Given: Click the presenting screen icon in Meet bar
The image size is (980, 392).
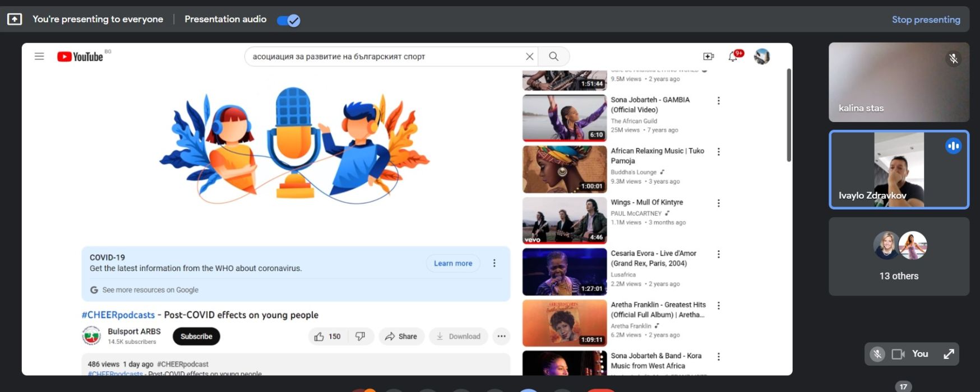Looking at the screenshot, I should pyautogui.click(x=15, y=20).
